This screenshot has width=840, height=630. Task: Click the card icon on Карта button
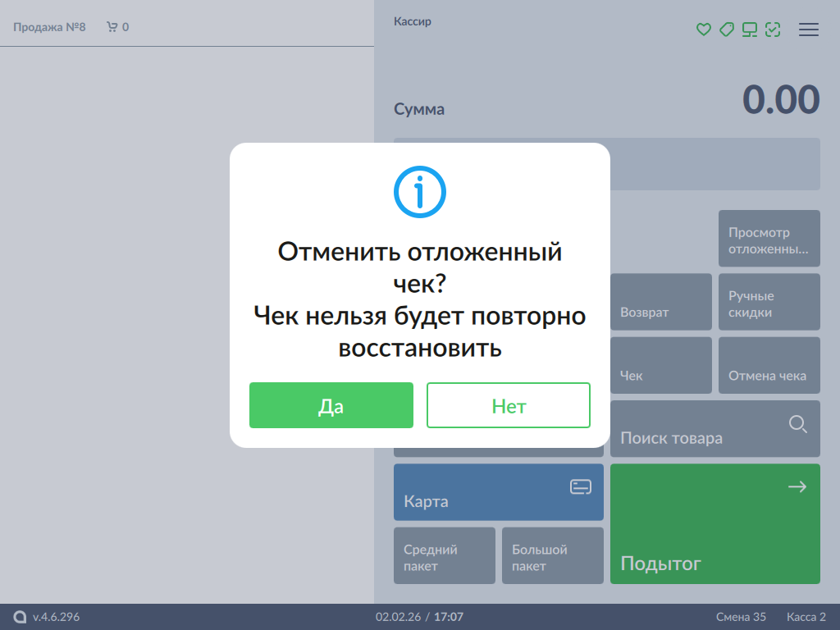click(x=581, y=487)
